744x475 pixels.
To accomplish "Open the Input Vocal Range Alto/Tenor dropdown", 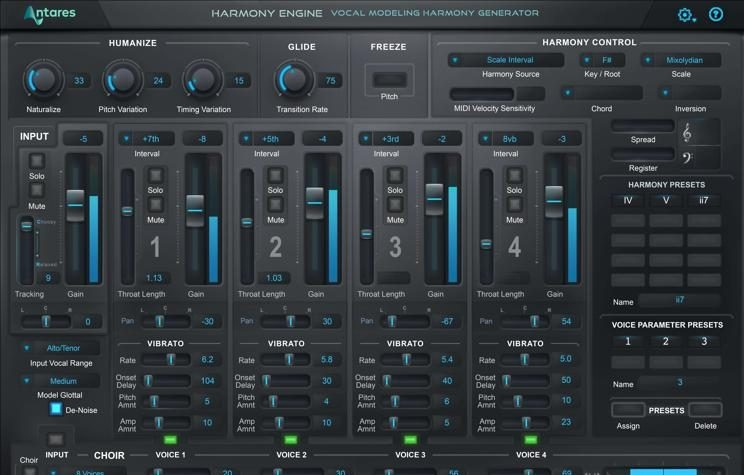I will pyautogui.click(x=60, y=348).
